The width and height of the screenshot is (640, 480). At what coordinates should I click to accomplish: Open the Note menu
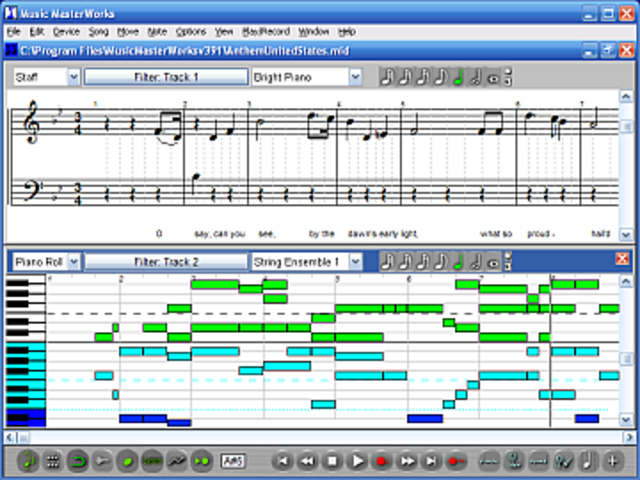(x=157, y=32)
